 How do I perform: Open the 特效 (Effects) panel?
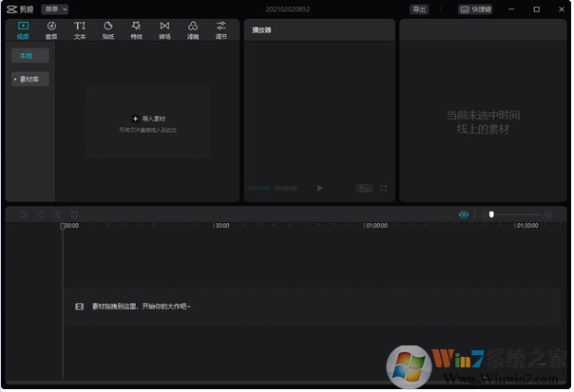[x=136, y=29]
